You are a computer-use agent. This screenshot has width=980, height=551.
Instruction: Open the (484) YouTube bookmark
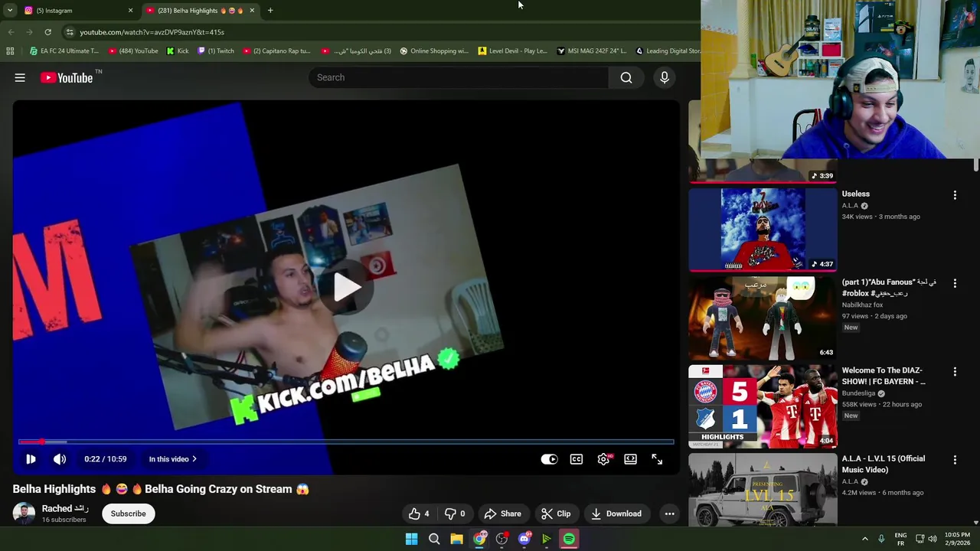133,51
